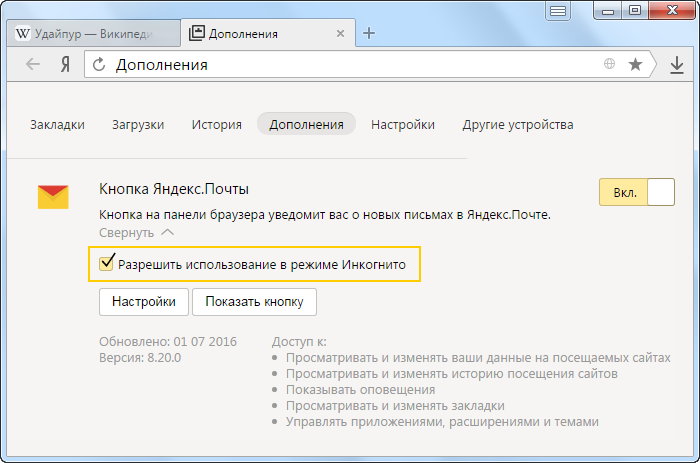Open the Настройки section in navigation

[x=403, y=125]
